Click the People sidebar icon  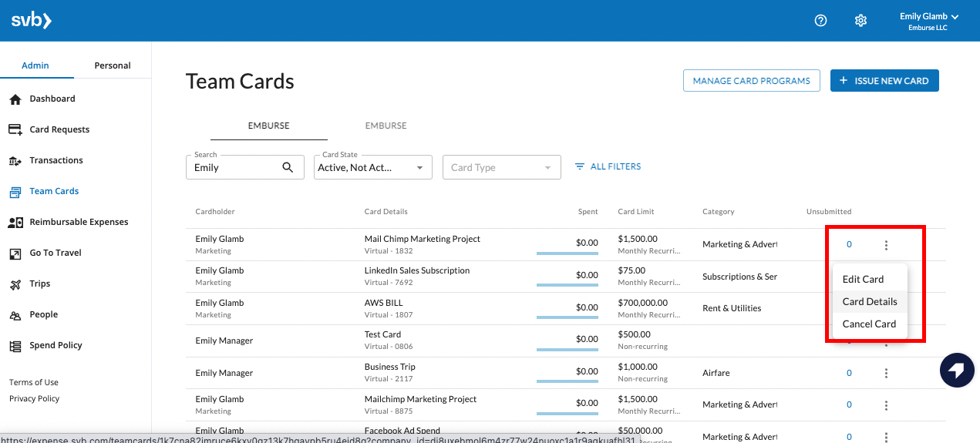(15, 315)
